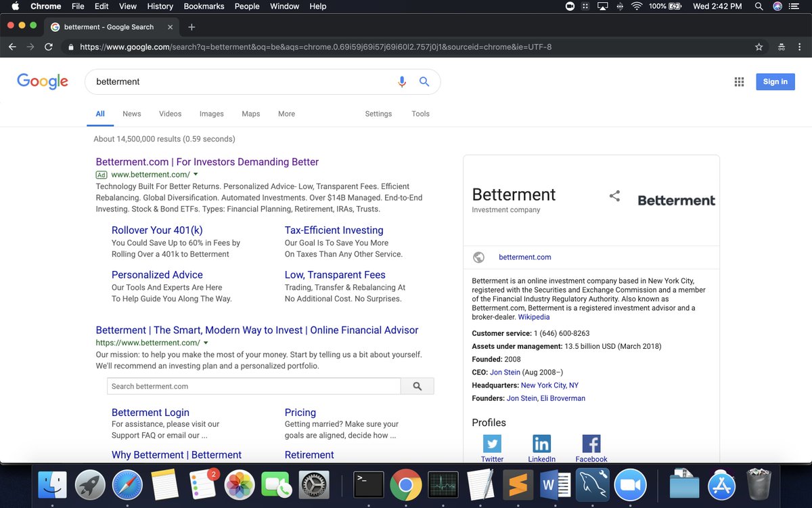Click the Betterment logo thumbnail in the panel

[x=676, y=200]
